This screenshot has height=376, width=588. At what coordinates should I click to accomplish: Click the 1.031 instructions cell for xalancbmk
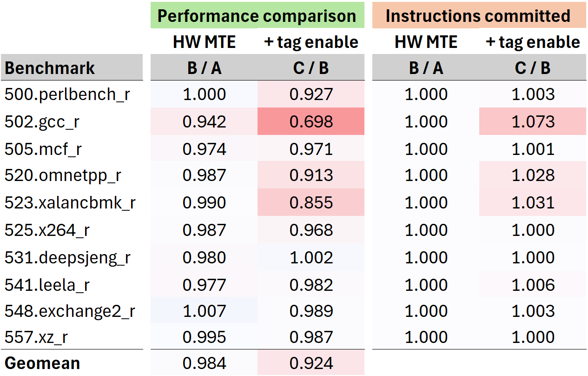click(x=533, y=203)
